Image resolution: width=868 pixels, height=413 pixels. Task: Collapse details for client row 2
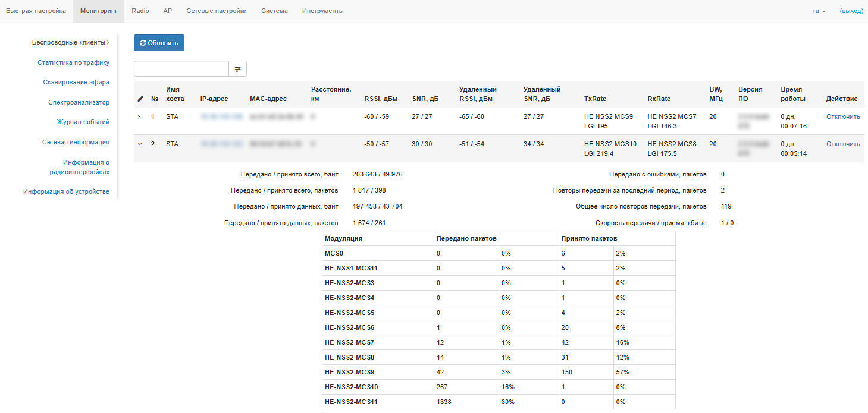[139, 144]
